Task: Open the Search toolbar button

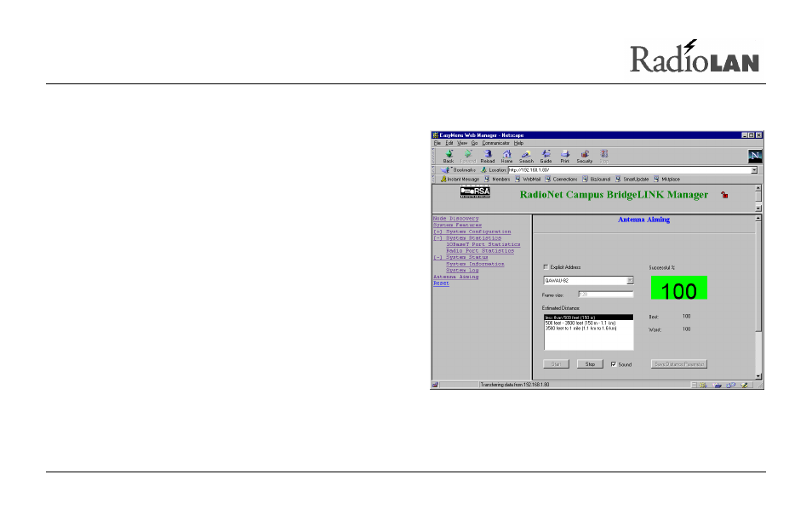Action: [x=526, y=157]
